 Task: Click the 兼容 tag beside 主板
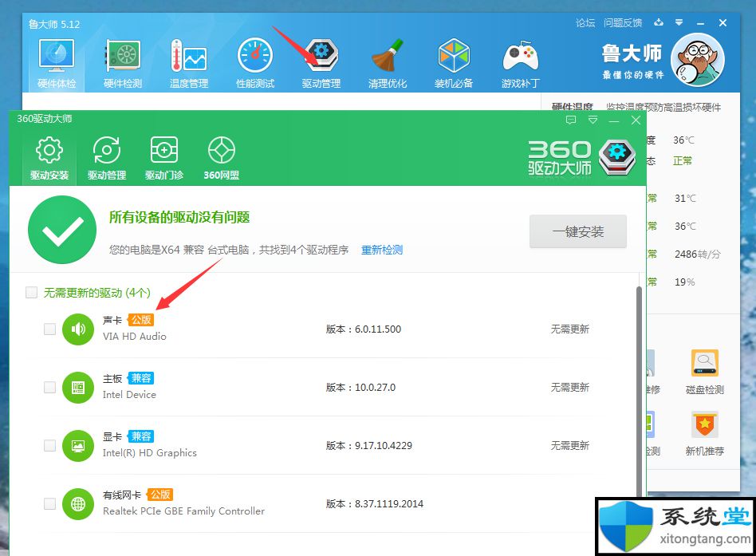click(141, 378)
